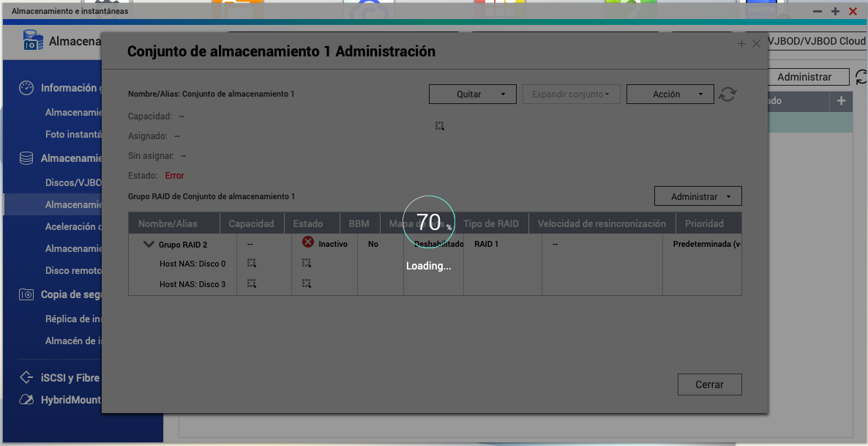Click the HybridMount cloud icon
868x446 pixels.
[x=26, y=400]
